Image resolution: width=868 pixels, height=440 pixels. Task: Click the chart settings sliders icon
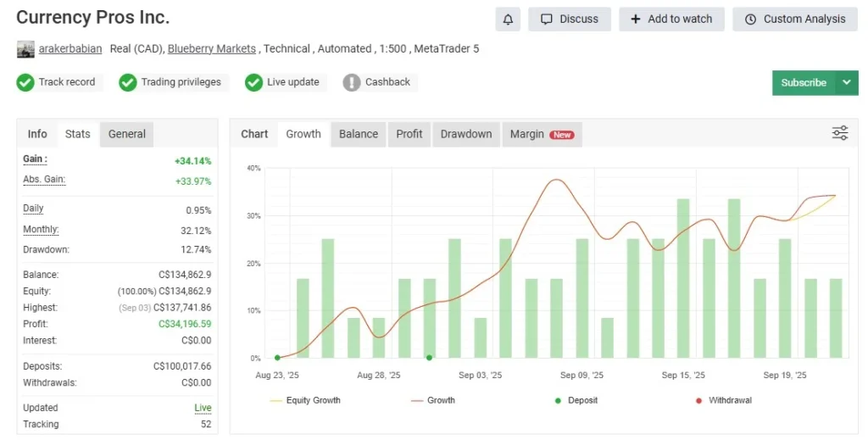pos(839,133)
